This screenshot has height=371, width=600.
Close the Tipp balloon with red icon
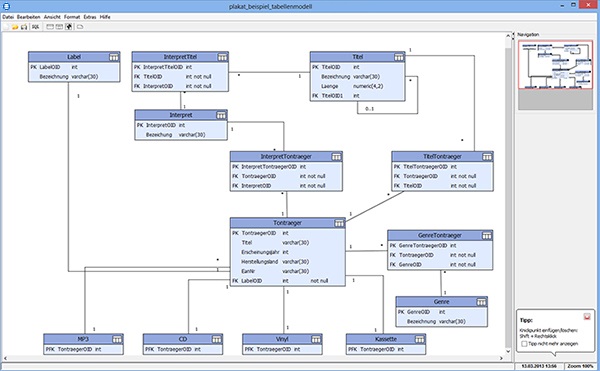tap(587, 317)
